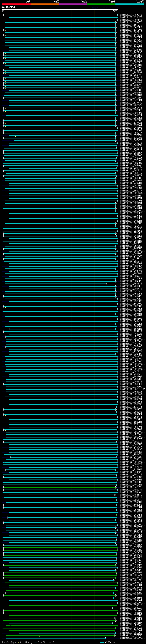Select hit UniRef100_C8V8G0
Screen dimensions: 146x644
click(131, 326)
